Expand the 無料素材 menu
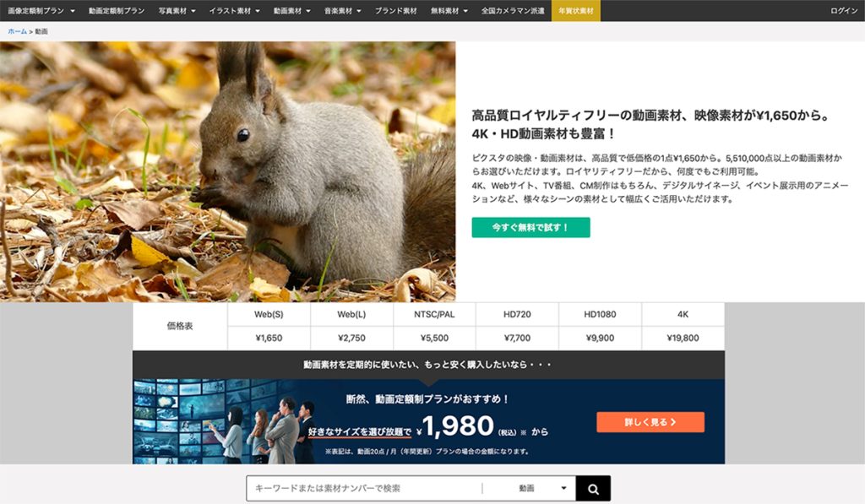This screenshot has height=504, width=865. pyautogui.click(x=449, y=11)
